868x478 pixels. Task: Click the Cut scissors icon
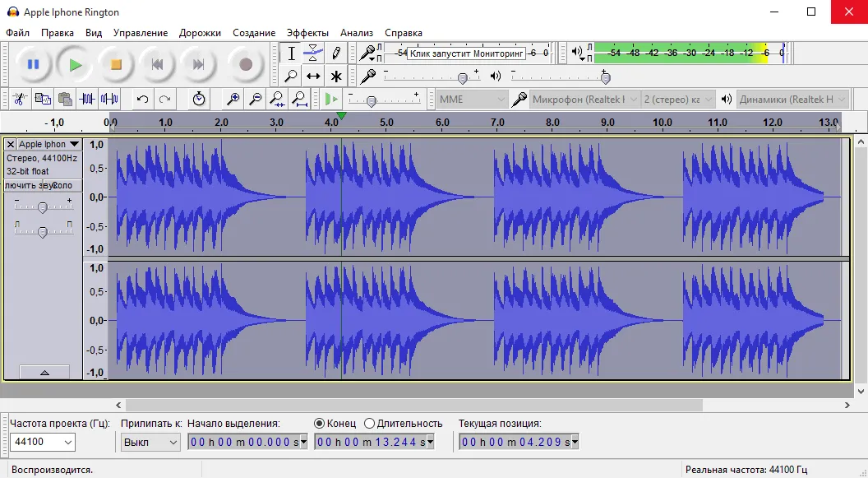coord(20,100)
